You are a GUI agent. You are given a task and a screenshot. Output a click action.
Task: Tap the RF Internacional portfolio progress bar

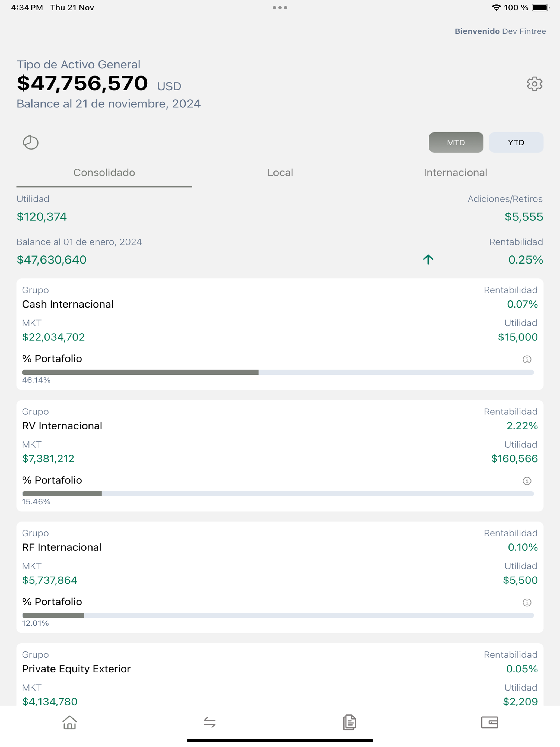click(278, 615)
